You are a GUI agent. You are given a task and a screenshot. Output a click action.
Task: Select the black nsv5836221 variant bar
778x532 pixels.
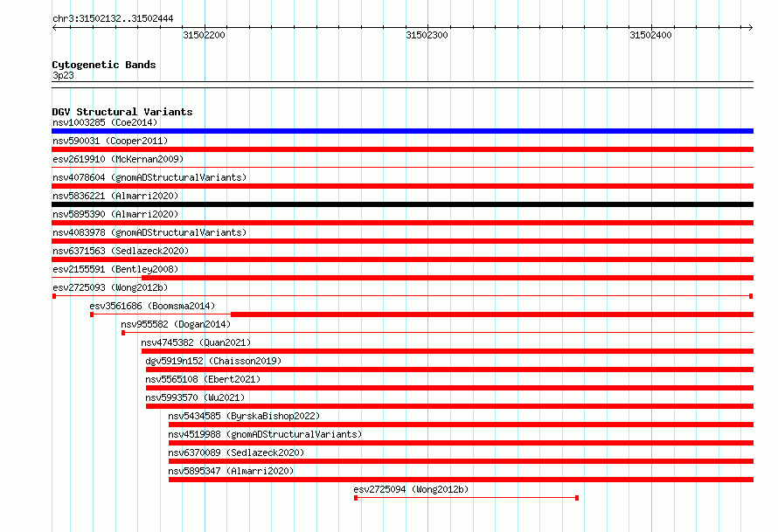[x=402, y=204]
